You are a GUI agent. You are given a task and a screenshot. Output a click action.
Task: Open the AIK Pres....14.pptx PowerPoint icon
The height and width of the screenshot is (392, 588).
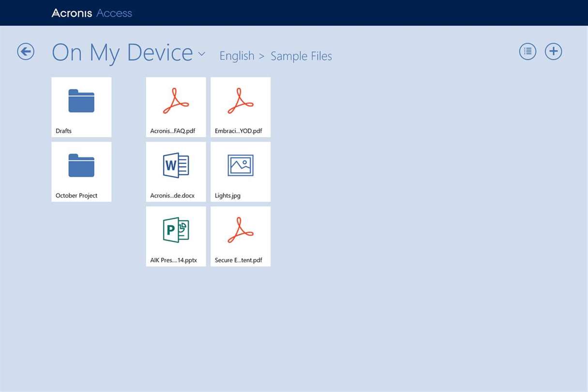click(x=176, y=230)
